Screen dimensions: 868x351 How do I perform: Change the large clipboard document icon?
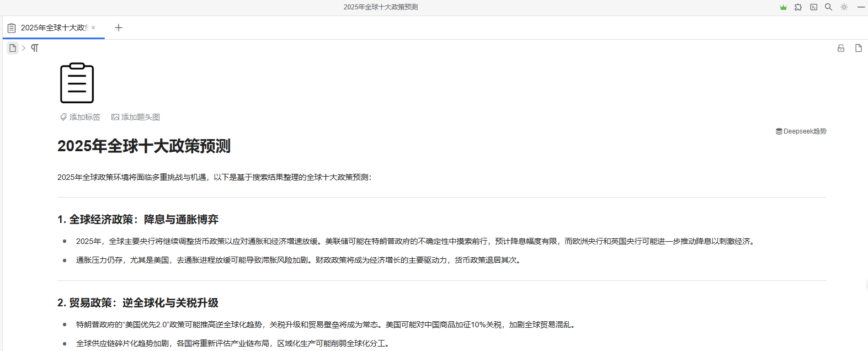coord(77,83)
